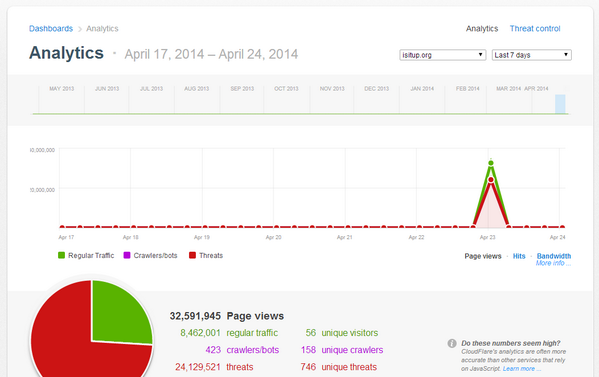The image size is (599, 377).
Task: Switch to the Analytics tab
Action: pyautogui.click(x=482, y=29)
